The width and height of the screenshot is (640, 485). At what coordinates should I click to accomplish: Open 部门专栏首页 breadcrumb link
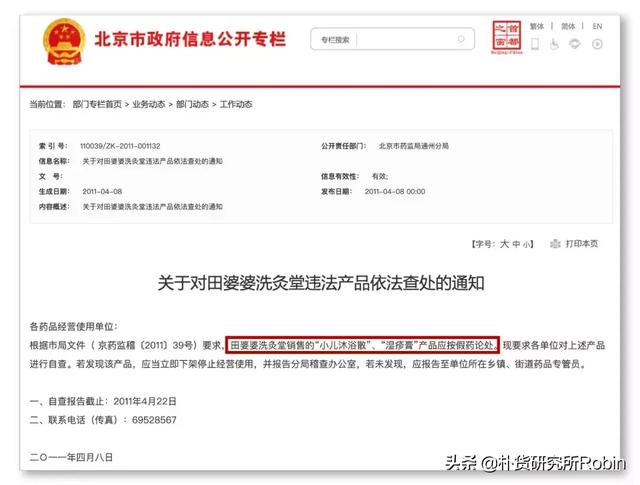coord(97,105)
